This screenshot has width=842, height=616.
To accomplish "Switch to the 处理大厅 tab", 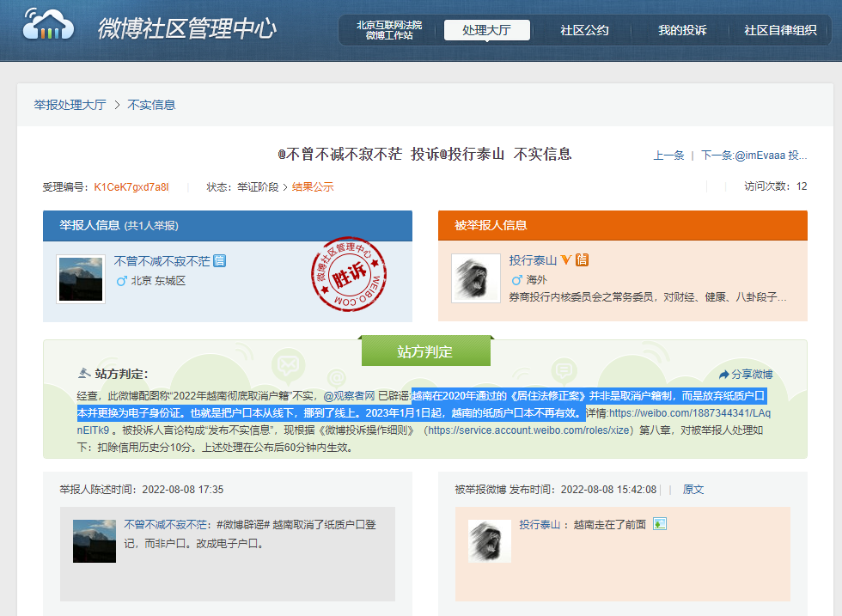I will (x=486, y=30).
